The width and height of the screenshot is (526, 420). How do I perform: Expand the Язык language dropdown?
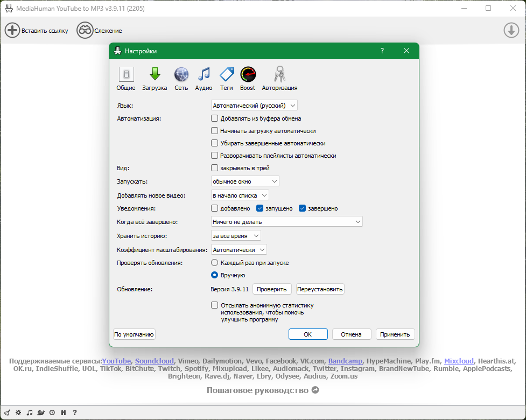(x=254, y=106)
